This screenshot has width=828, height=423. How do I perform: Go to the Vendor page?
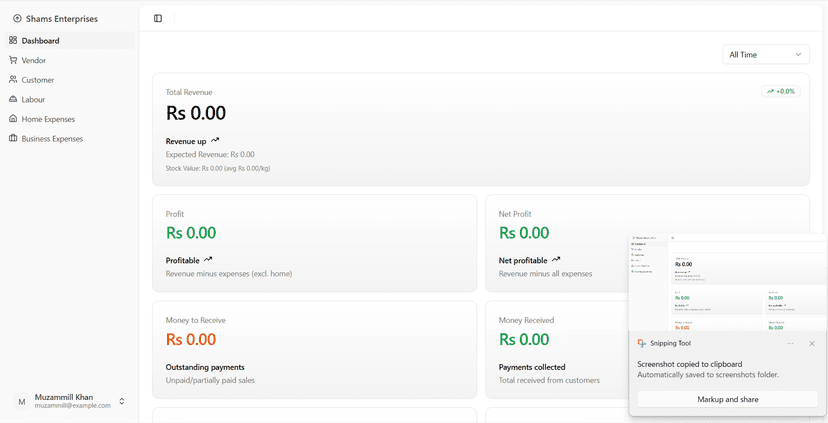(x=34, y=60)
